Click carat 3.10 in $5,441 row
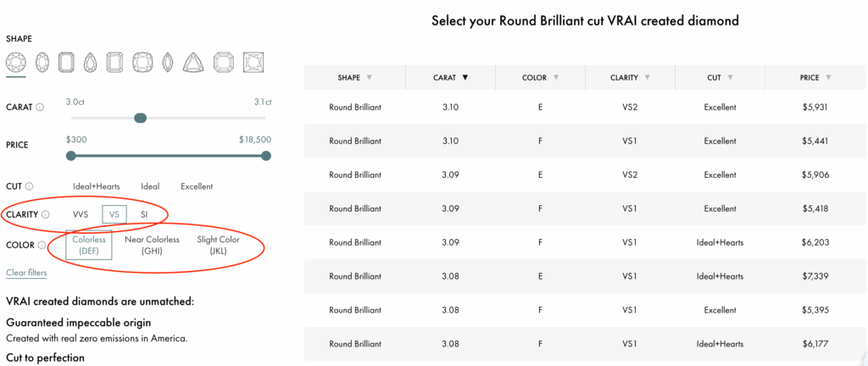 point(451,141)
